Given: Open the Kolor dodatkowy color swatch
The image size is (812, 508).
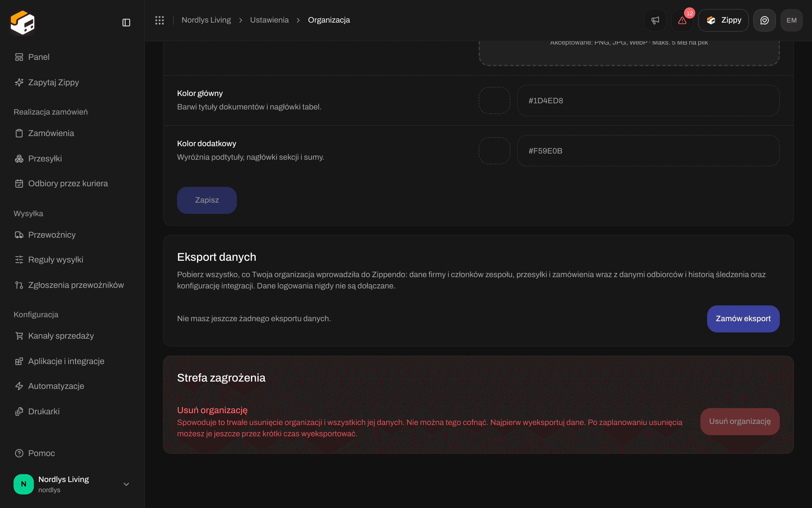Looking at the screenshot, I should (494, 151).
